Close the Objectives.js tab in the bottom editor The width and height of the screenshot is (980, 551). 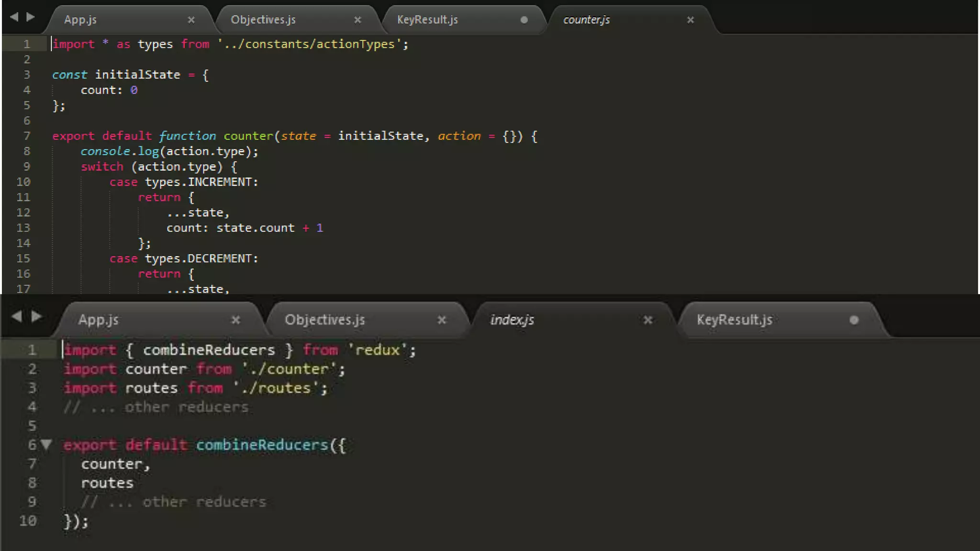[442, 320]
